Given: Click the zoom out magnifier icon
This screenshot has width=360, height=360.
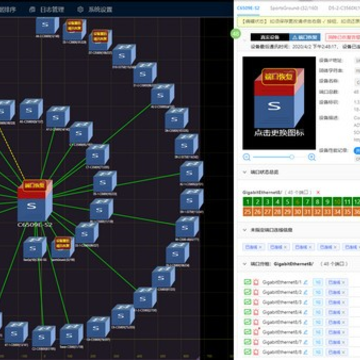Looking at the screenshot, I should tap(247, 157).
